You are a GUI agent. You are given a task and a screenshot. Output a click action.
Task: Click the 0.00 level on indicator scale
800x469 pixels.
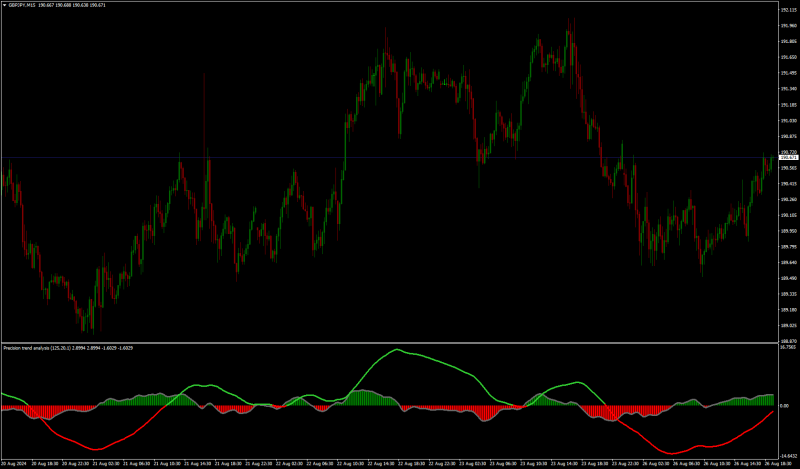[x=785, y=407]
